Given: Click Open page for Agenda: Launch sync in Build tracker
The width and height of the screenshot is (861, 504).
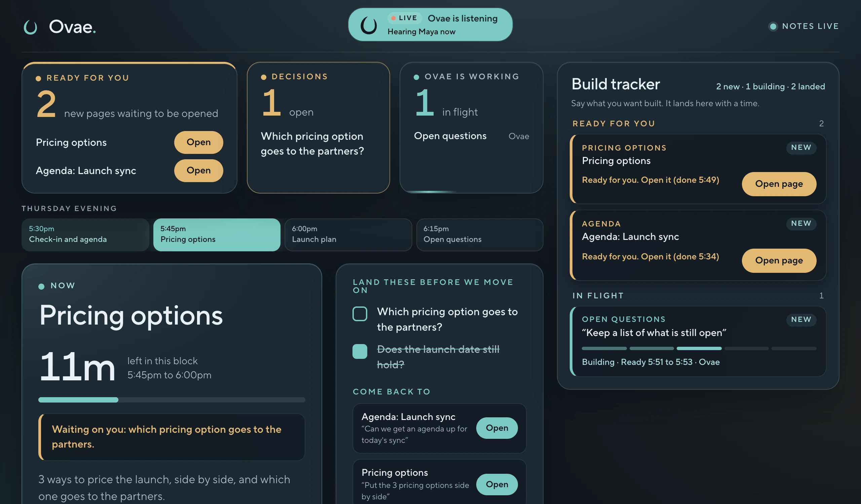Looking at the screenshot, I should click(x=779, y=261).
